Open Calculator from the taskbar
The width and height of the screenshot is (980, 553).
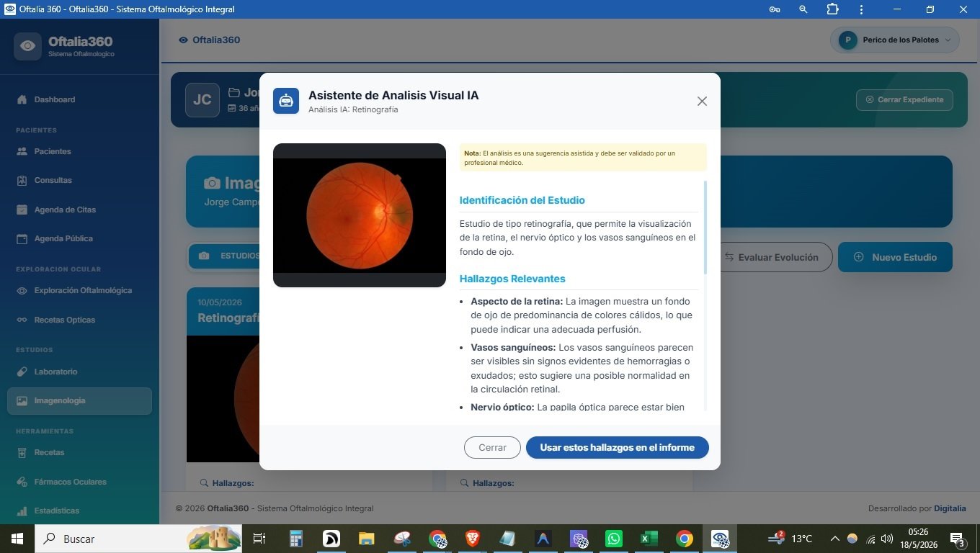click(295, 539)
